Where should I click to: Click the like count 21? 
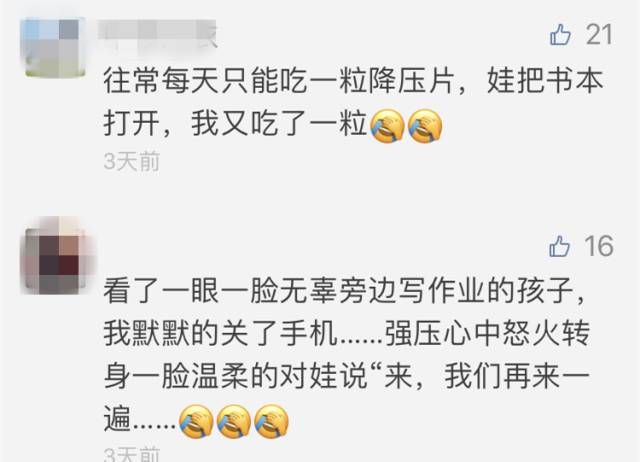[x=599, y=34]
